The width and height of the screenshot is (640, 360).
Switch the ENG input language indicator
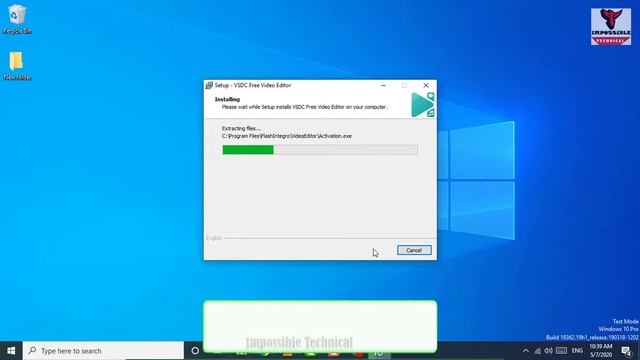coord(577,351)
